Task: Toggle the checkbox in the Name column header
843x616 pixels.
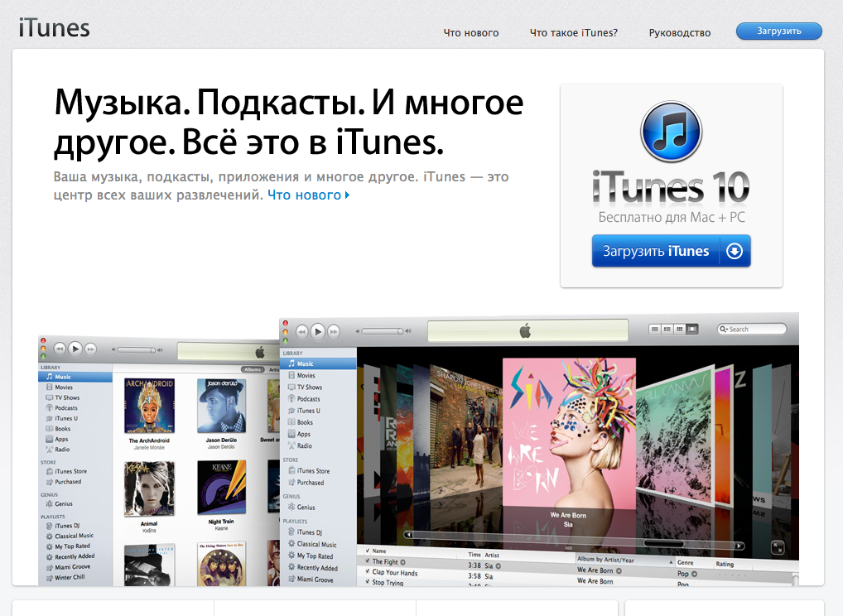Action: [x=367, y=551]
